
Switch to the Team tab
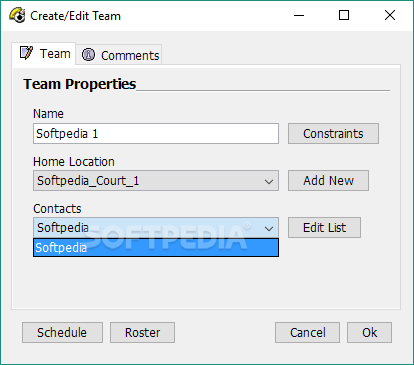[x=44, y=53]
